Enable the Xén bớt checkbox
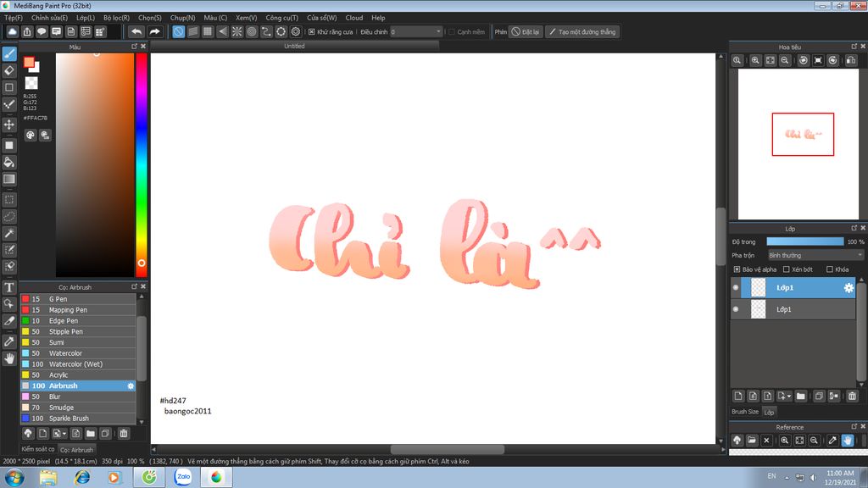Image resolution: width=868 pixels, height=488 pixels. coord(787,269)
